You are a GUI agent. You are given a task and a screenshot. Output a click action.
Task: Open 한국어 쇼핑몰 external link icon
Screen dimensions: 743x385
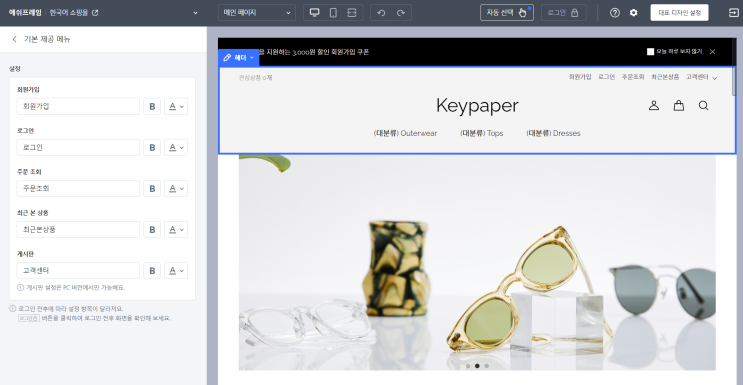tap(95, 13)
